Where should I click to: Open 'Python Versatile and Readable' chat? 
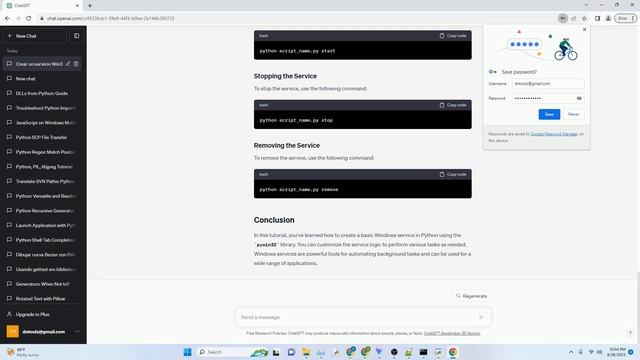42,196
